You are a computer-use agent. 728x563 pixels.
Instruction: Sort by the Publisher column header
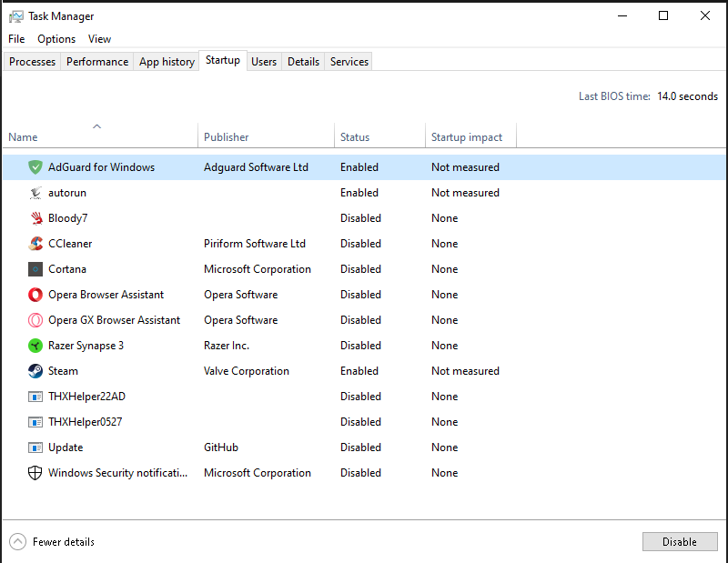pos(227,137)
